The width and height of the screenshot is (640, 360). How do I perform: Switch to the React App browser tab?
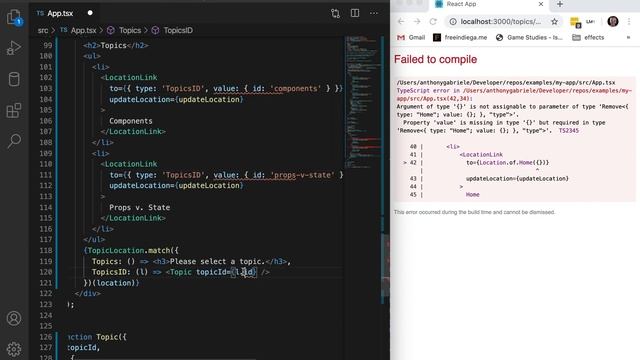tap(488, 4)
